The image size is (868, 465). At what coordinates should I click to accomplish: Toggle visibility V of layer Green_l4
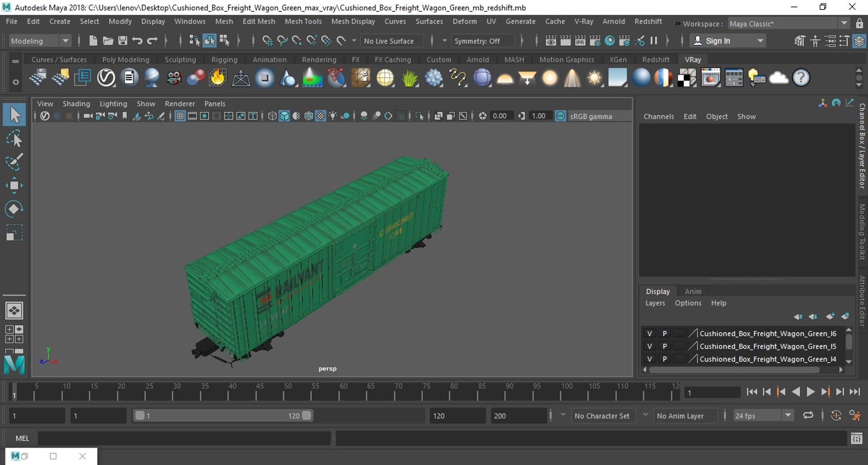[x=650, y=359]
